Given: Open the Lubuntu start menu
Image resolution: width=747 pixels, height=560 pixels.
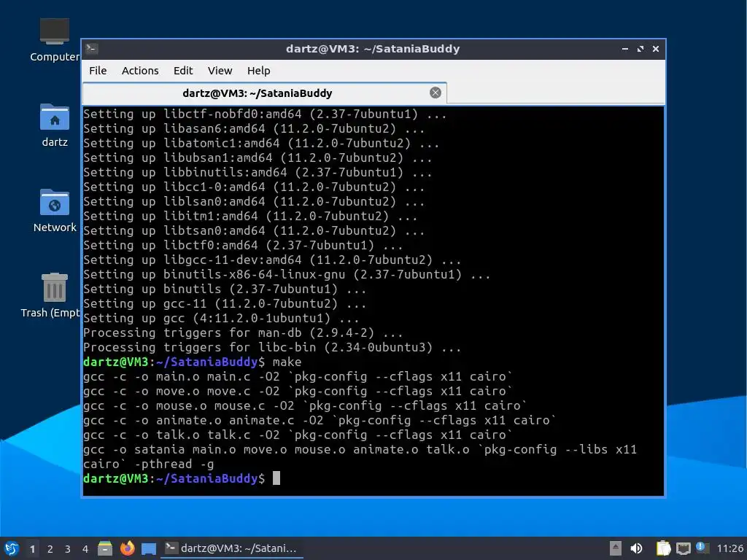Looking at the screenshot, I should [11, 548].
